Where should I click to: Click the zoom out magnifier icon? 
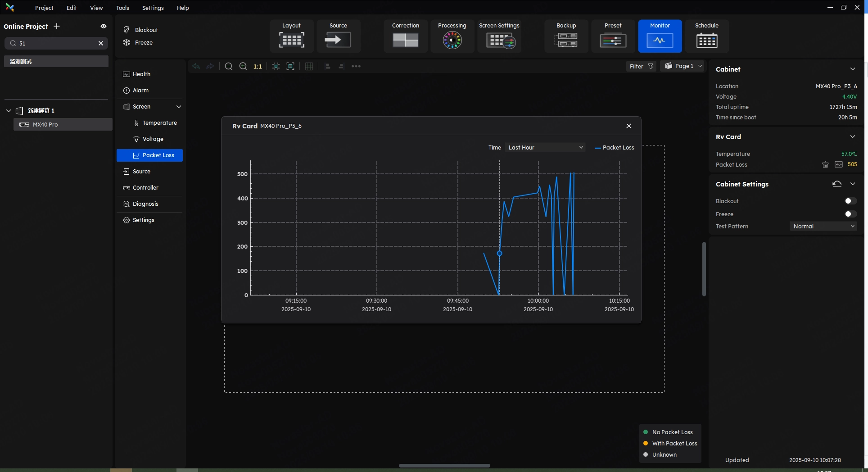click(x=229, y=66)
